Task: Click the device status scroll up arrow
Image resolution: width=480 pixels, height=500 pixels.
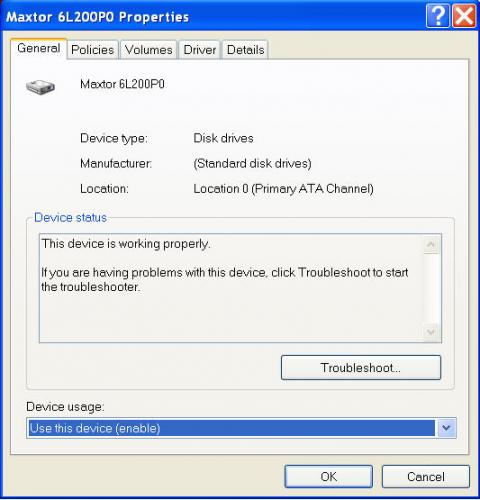Action: pos(431,245)
